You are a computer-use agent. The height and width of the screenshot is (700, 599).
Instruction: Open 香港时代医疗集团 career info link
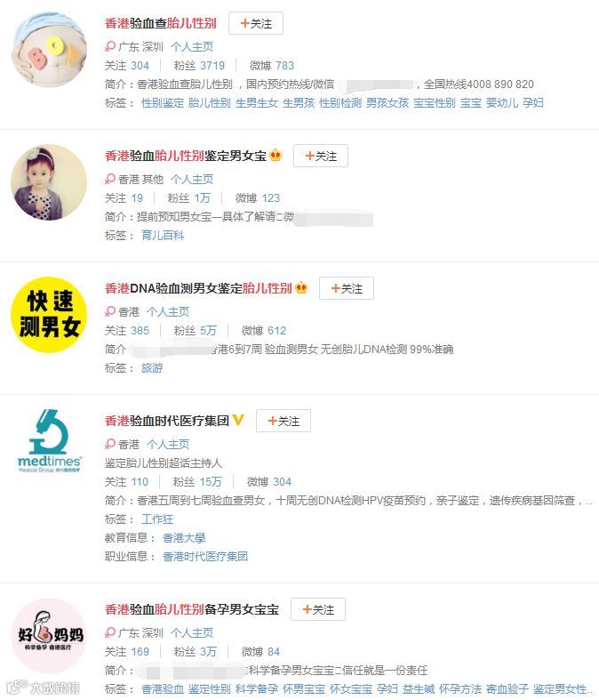205,557
